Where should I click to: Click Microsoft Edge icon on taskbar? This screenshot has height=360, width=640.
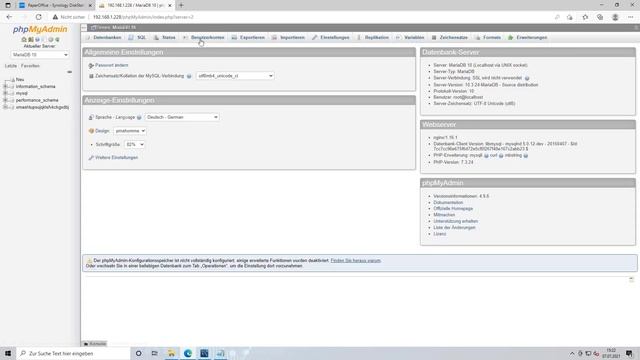coord(188,353)
